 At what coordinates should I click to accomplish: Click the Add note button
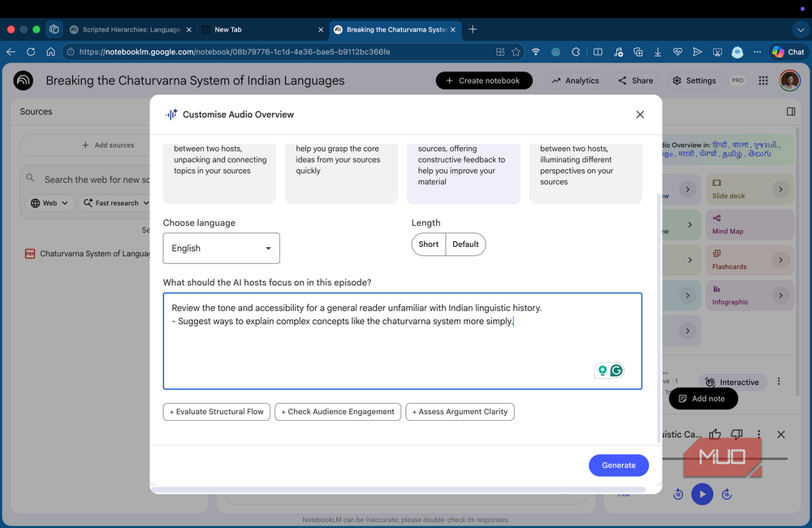(702, 399)
